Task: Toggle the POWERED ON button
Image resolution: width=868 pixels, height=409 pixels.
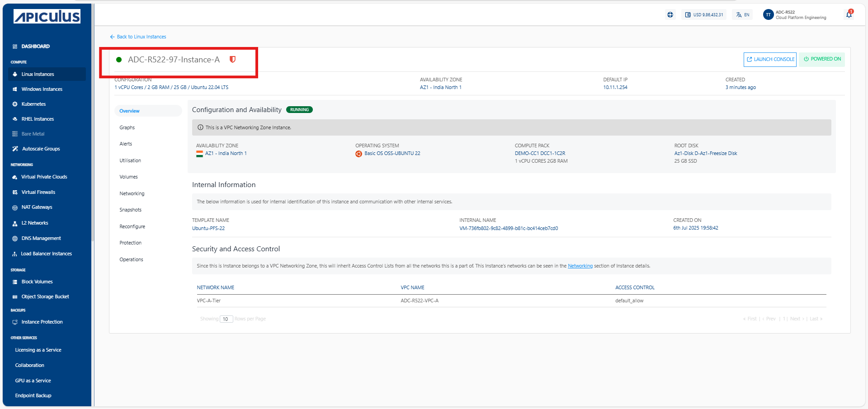Action: (x=821, y=59)
